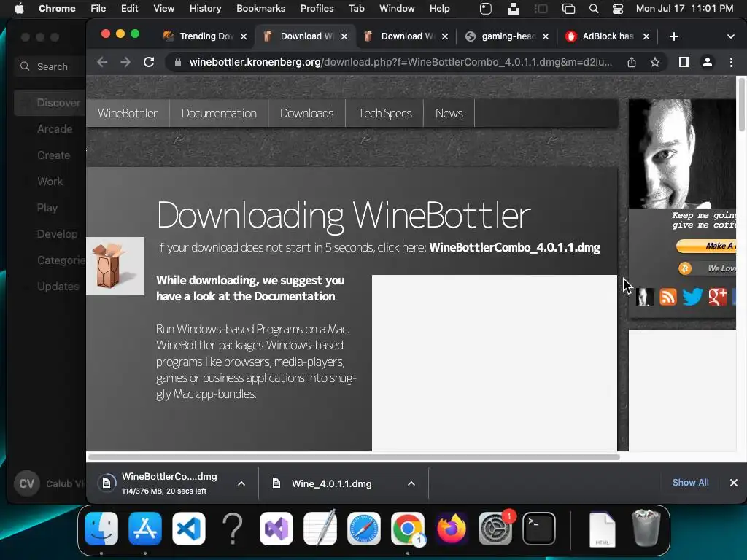Screen dimensions: 747x560
Task: Open Safari from the Dock
Action: 364,529
